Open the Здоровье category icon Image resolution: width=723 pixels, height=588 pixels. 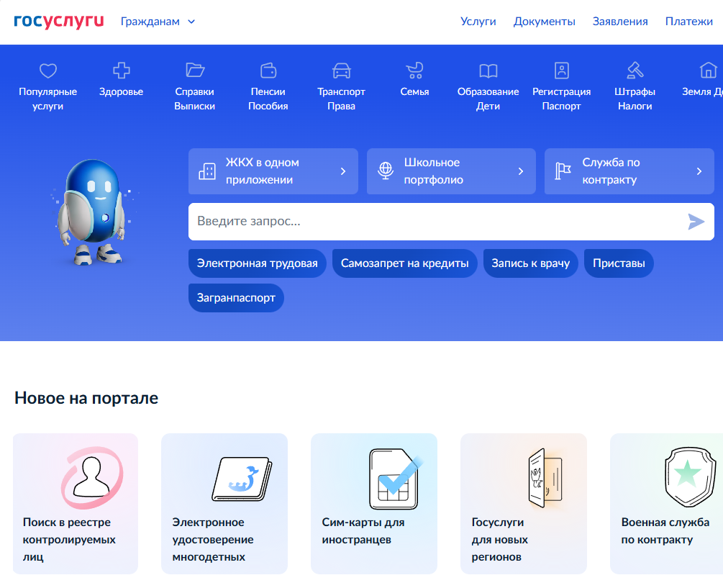click(x=121, y=72)
